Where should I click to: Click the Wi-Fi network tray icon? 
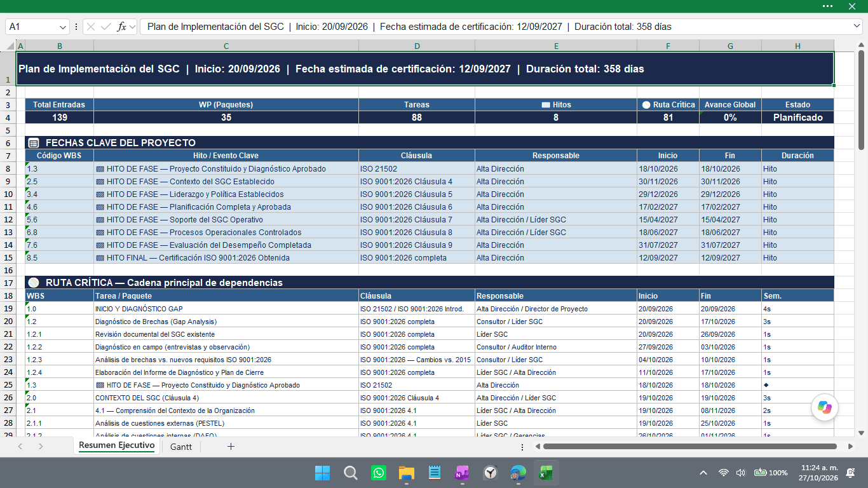pyautogui.click(x=723, y=473)
